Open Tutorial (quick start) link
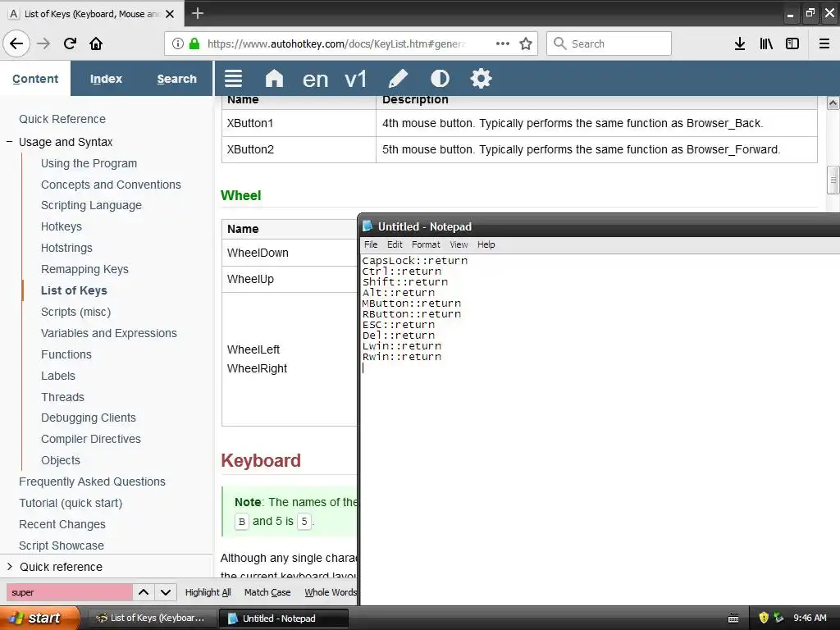 [71, 503]
